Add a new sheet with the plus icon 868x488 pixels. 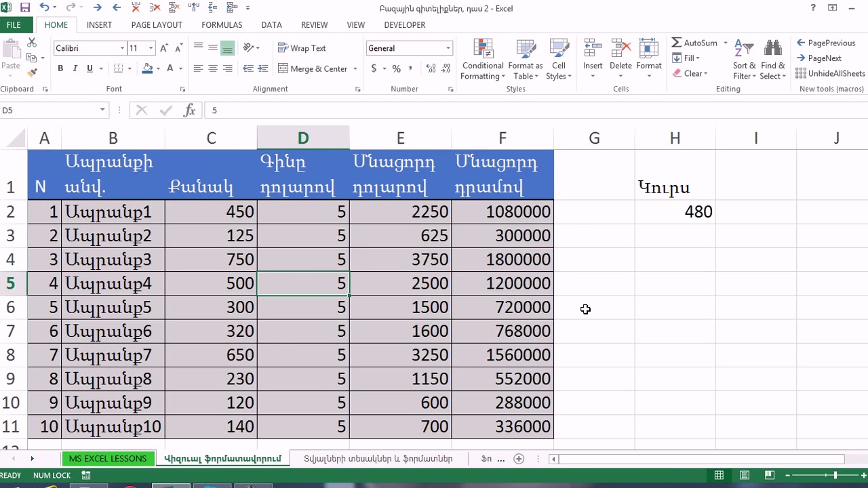coord(519,459)
